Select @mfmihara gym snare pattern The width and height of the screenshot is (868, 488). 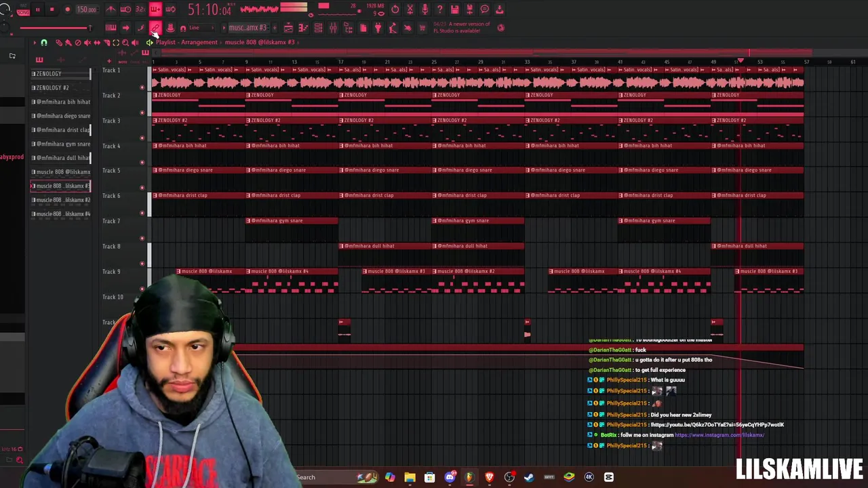(60, 144)
